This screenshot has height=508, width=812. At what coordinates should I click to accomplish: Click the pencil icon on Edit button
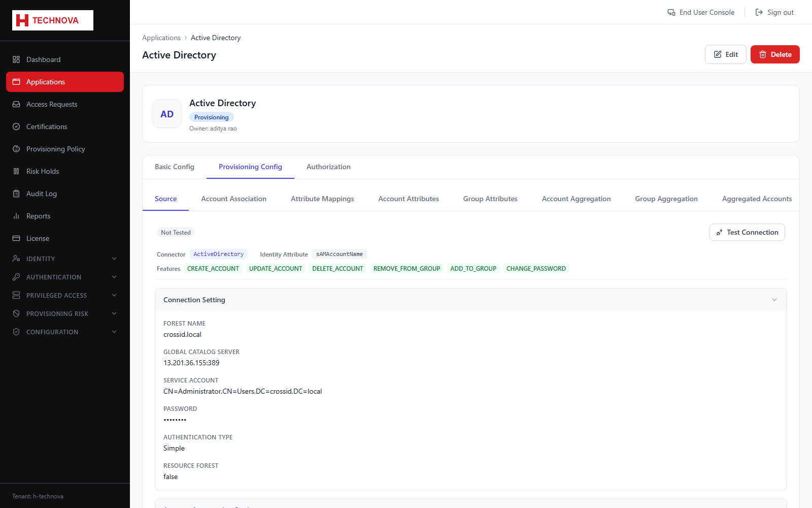tap(718, 54)
